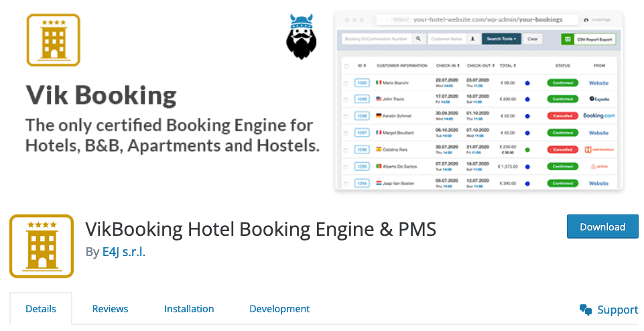644x331 pixels.
Task: Open booking ID 1297 badge
Action: 362,133
